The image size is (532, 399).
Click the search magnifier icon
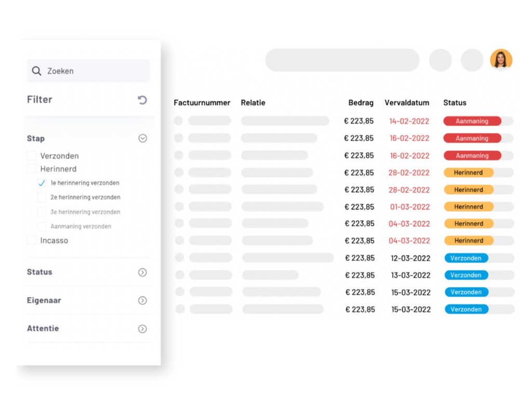tap(36, 71)
